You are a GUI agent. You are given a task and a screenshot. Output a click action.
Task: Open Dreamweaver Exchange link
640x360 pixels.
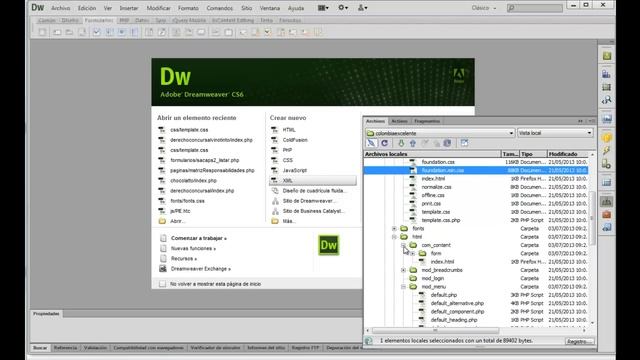pyautogui.click(x=201, y=269)
